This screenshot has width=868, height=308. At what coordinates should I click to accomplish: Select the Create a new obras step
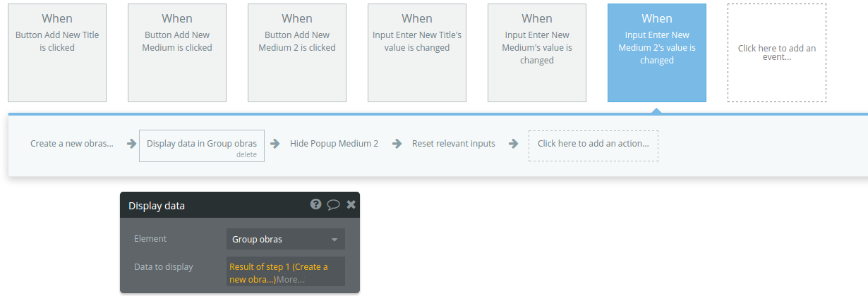71,144
